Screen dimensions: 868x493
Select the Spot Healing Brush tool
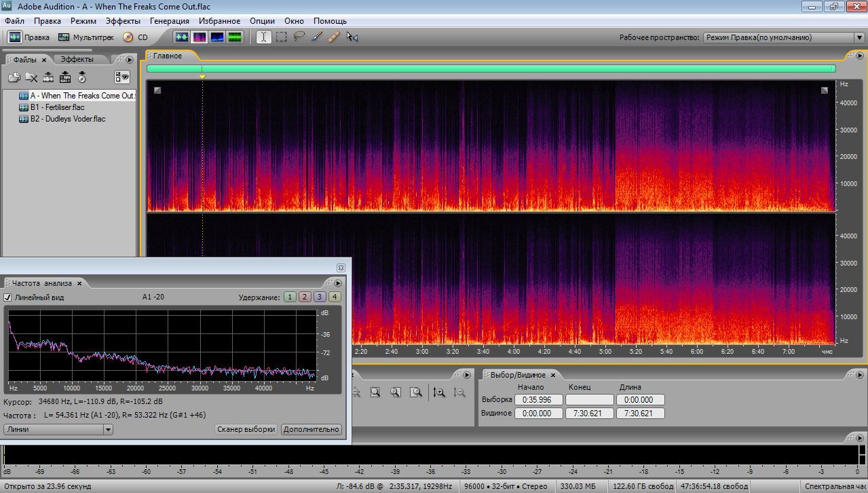point(334,37)
